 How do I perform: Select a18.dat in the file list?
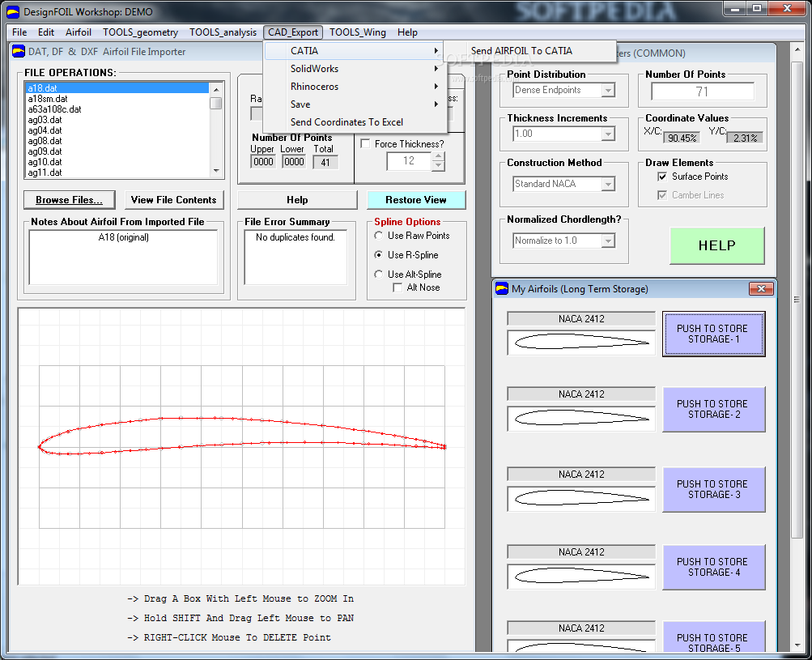pos(117,88)
